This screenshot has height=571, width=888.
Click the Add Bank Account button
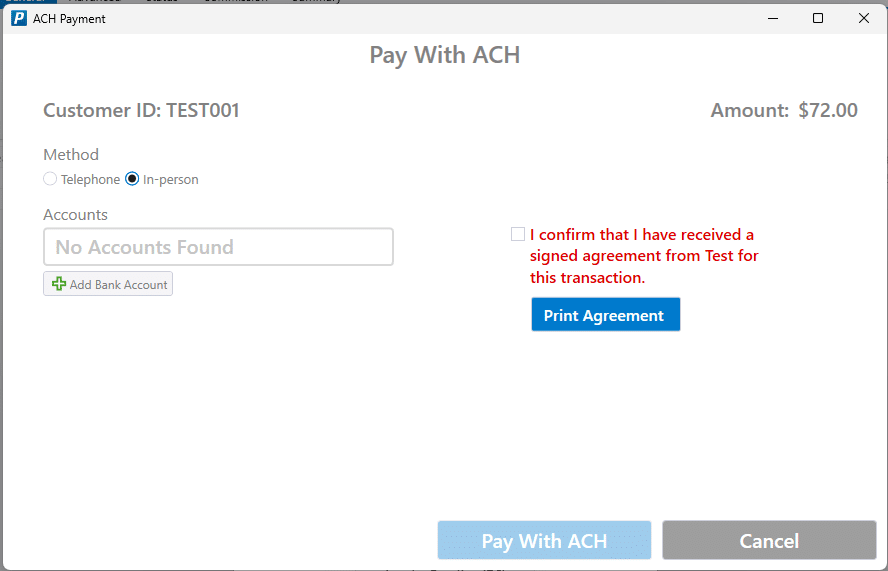[108, 284]
